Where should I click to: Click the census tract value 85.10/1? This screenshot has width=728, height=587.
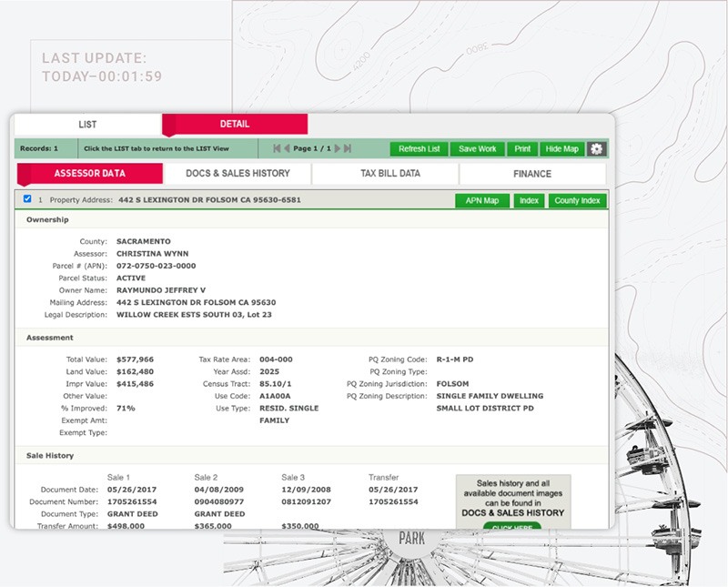coord(276,383)
